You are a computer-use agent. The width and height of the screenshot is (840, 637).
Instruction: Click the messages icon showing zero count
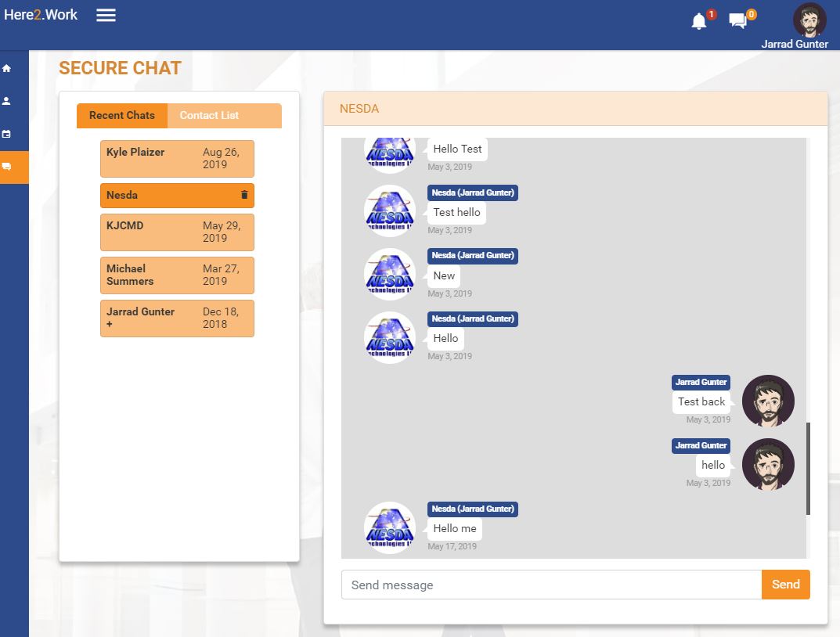point(737,20)
